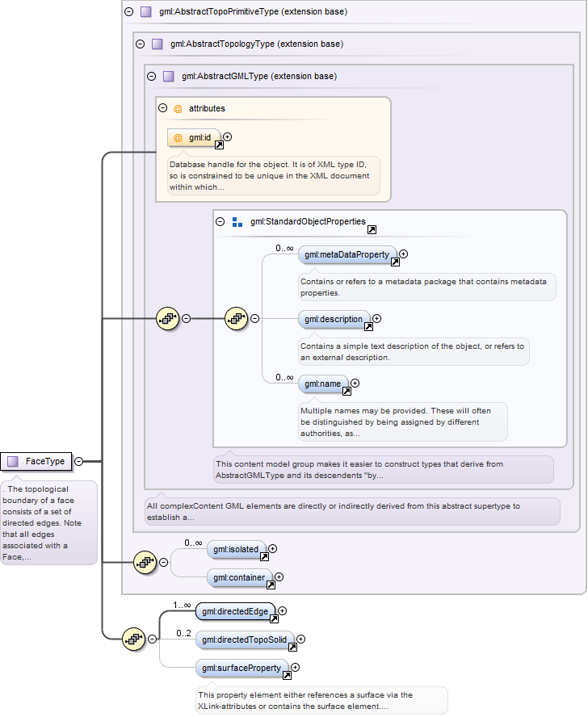Select the gml:description element box
588x717 pixels.
[334, 319]
